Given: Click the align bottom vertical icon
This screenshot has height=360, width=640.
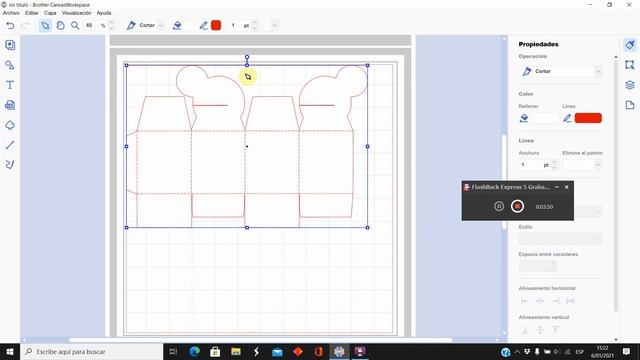Looking at the screenshot, I should click(525, 330).
